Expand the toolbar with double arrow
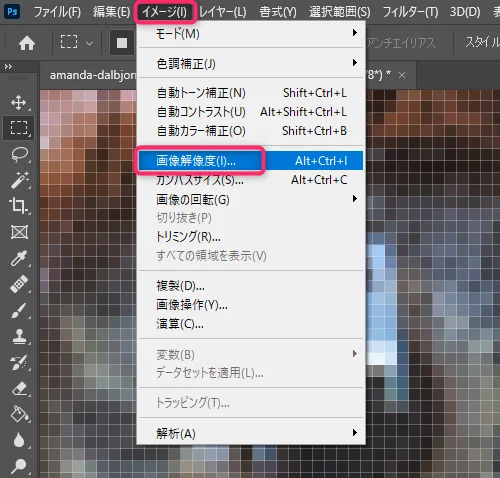 [x=8, y=67]
